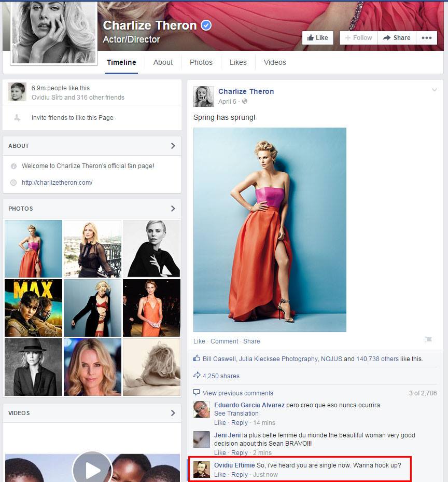The height and width of the screenshot is (482, 448).
Task: Open the orange dress event photo thumbnail
Action: tap(151, 308)
